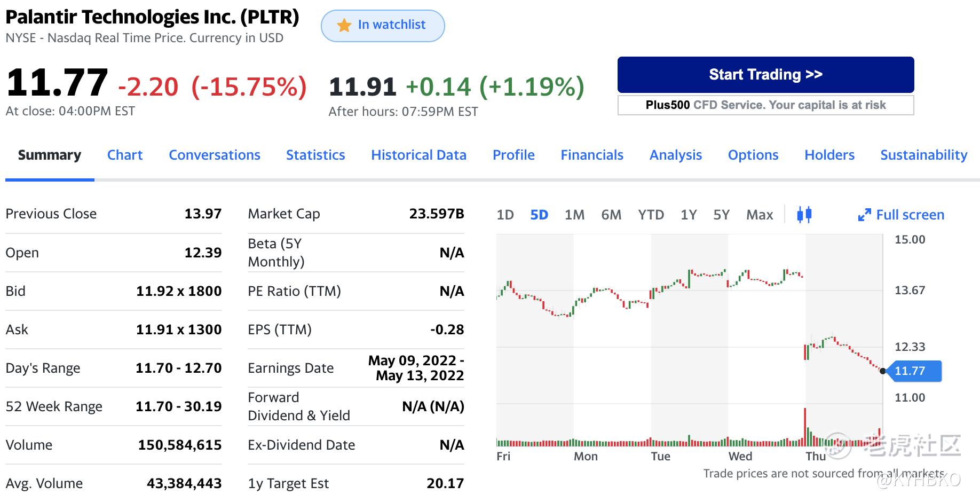This screenshot has height=502, width=980.
Task: Select the 1D chart range
Action: [505, 215]
